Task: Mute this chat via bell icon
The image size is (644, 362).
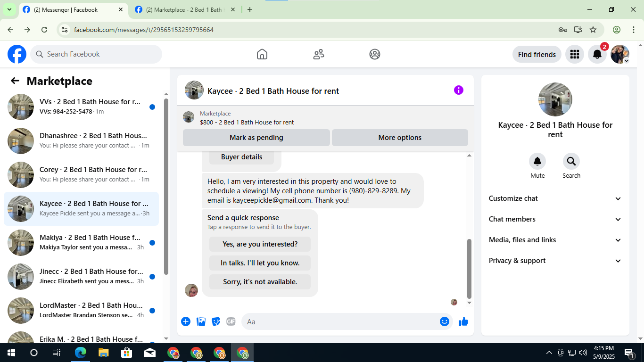Action: [x=537, y=162]
